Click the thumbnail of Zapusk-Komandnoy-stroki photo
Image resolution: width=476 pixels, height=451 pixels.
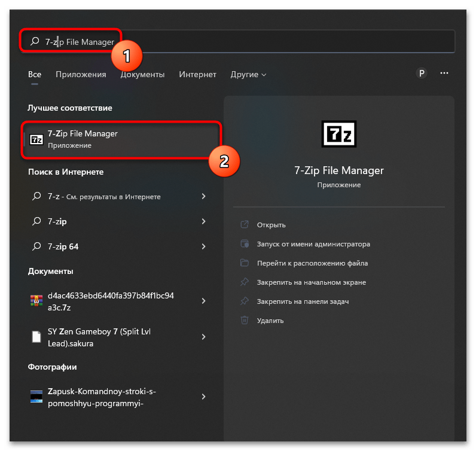(x=36, y=397)
